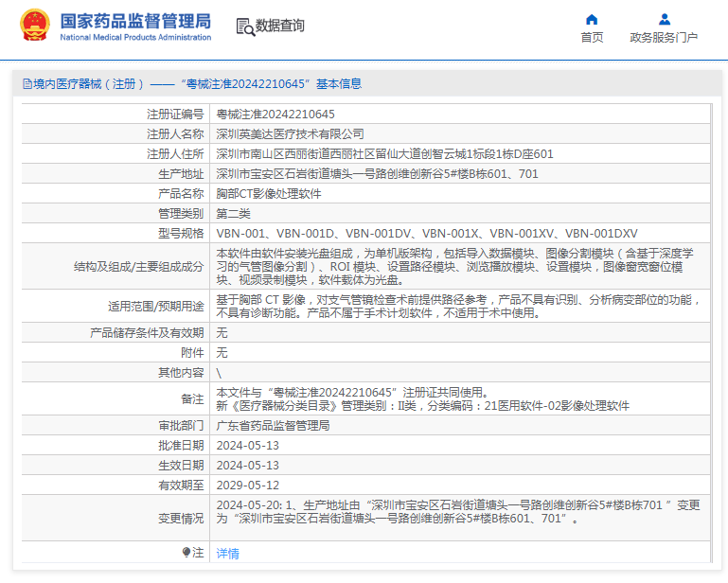Screen dimensions: 728x583
Task: Click the 适用范围/预期用途 label
Action: pyautogui.click(x=155, y=307)
